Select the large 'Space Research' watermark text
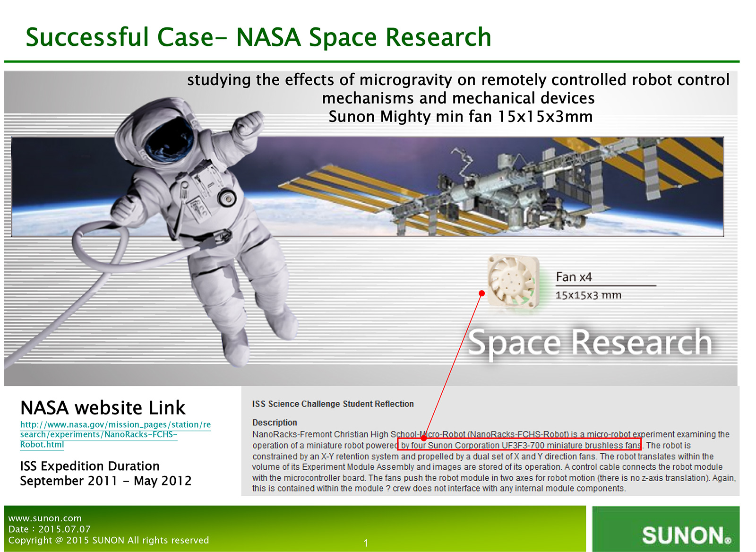 pos(590,342)
